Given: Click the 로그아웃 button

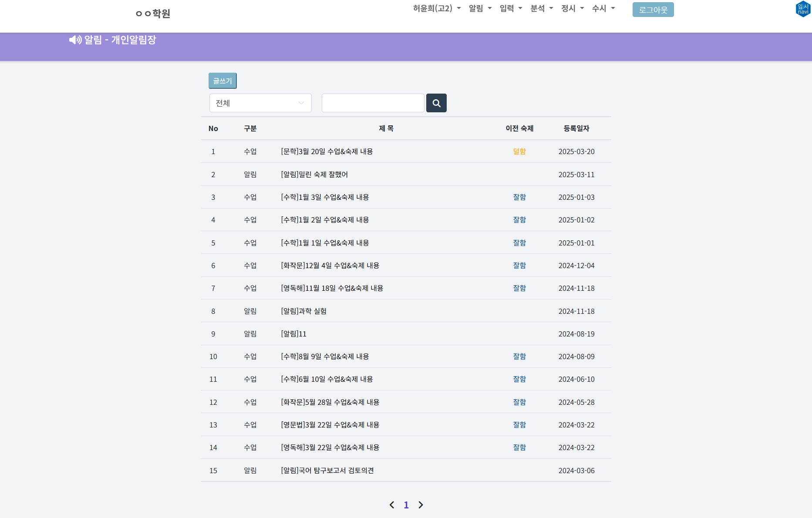Looking at the screenshot, I should [653, 10].
